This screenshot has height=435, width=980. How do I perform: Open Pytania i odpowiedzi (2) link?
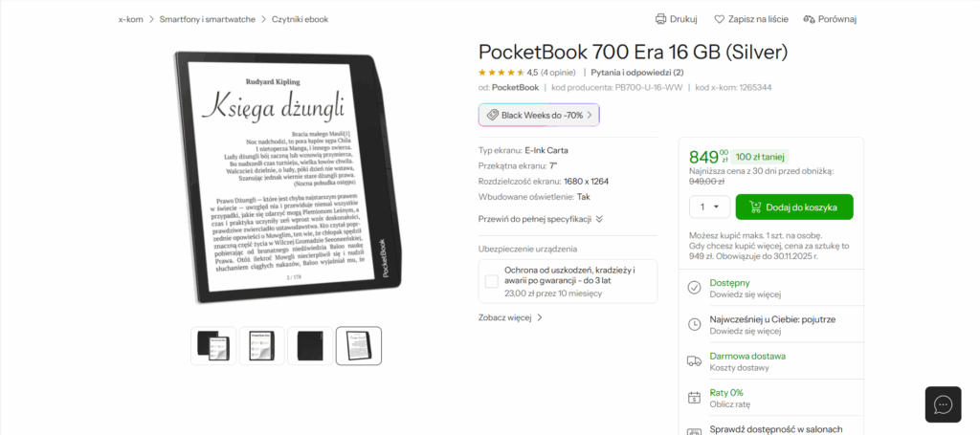tap(636, 72)
